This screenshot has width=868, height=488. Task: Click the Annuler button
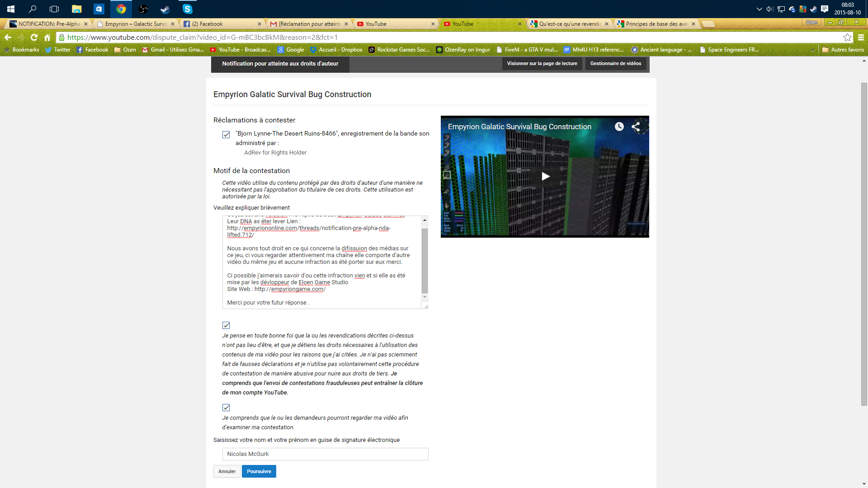(x=227, y=471)
